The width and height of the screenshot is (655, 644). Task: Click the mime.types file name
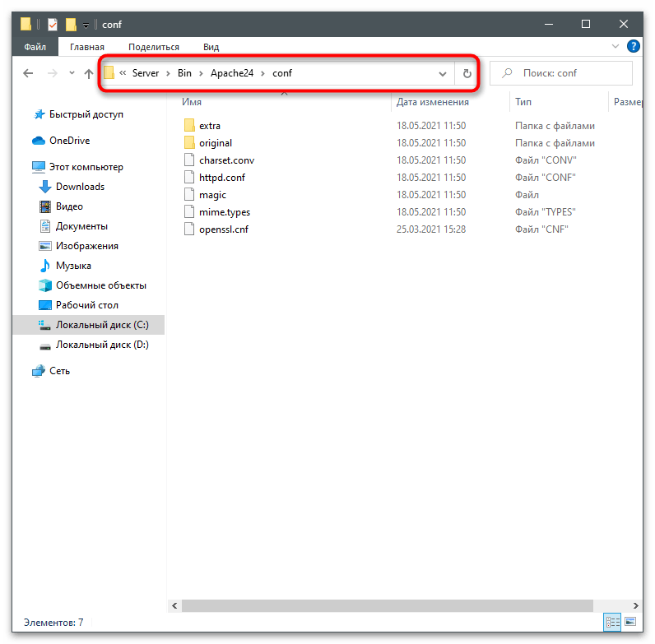[225, 212]
